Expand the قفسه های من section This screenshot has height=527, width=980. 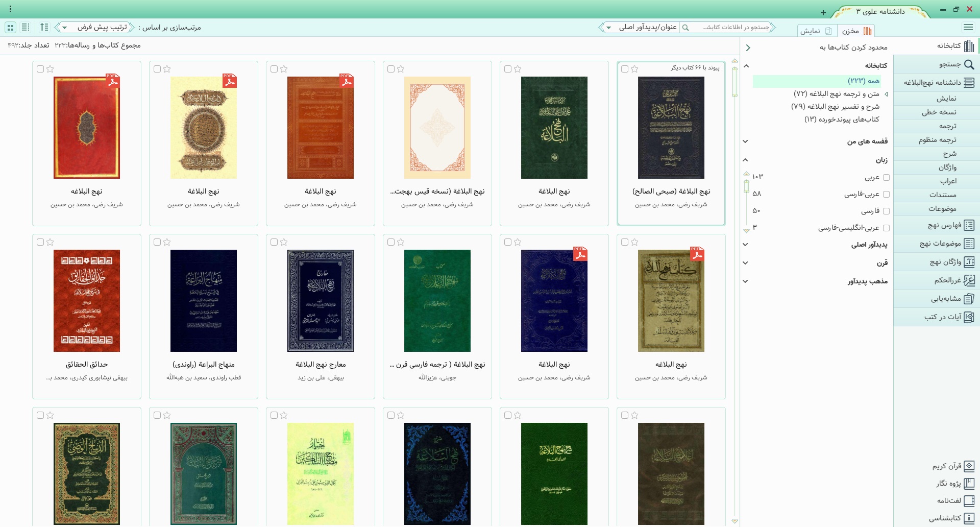point(746,141)
